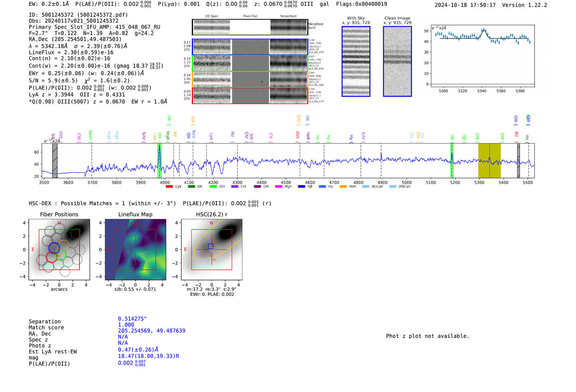Select the orange-bordered fiber spectrum row
576x392 pixels.
point(250,79)
